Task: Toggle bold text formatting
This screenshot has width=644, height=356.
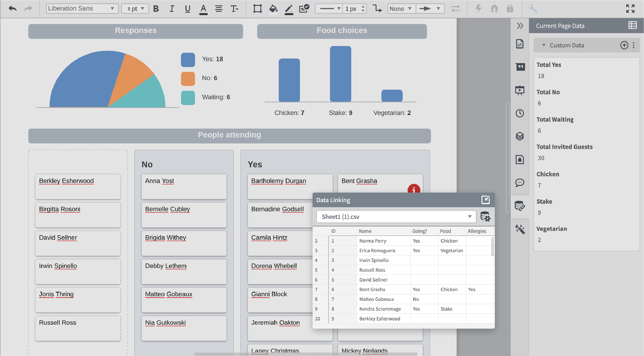Action: click(156, 8)
